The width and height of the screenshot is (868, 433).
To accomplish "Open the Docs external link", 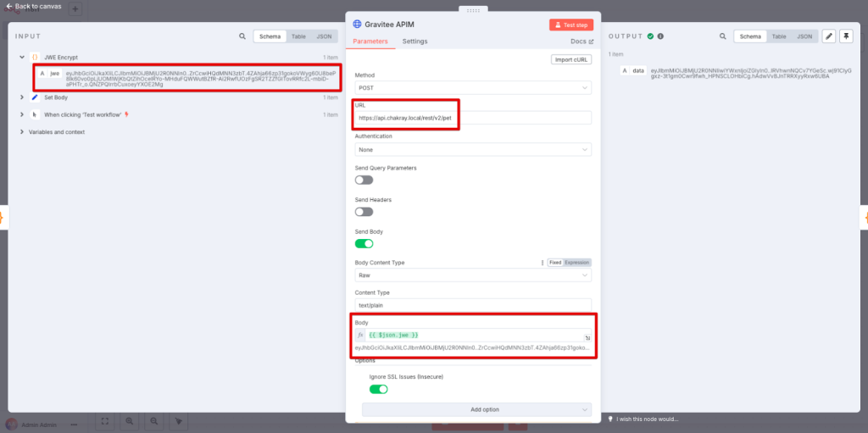I will [x=581, y=42].
